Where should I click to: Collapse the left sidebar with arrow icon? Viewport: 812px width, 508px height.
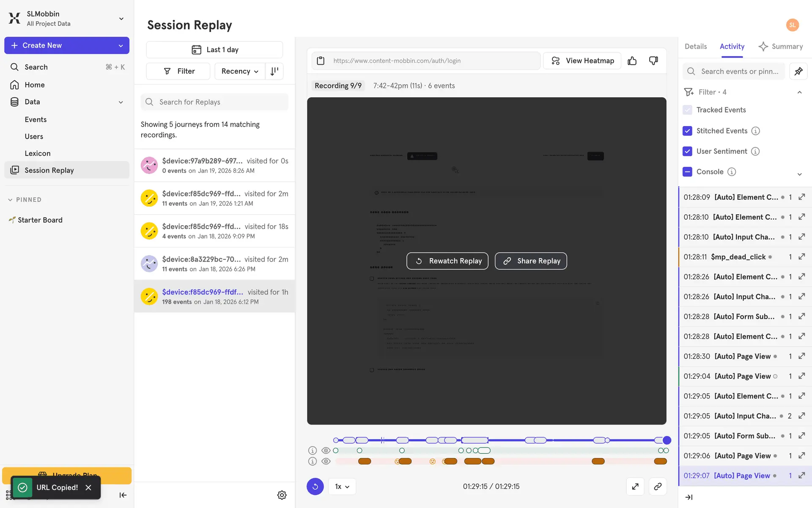point(123,495)
